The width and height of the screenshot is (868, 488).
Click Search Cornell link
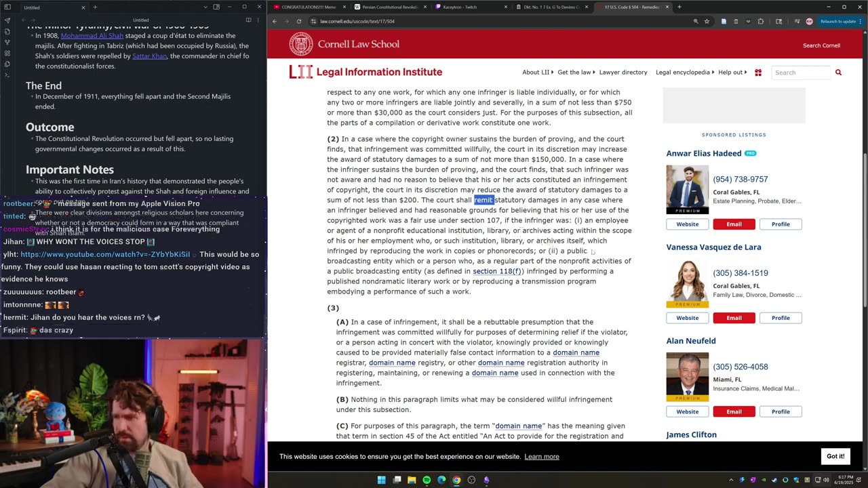click(821, 45)
